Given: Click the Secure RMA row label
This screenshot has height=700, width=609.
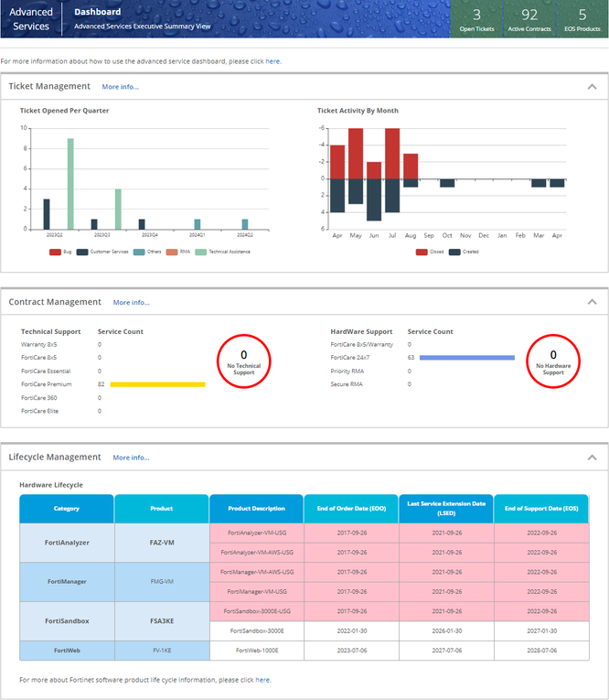Looking at the screenshot, I should tap(347, 384).
